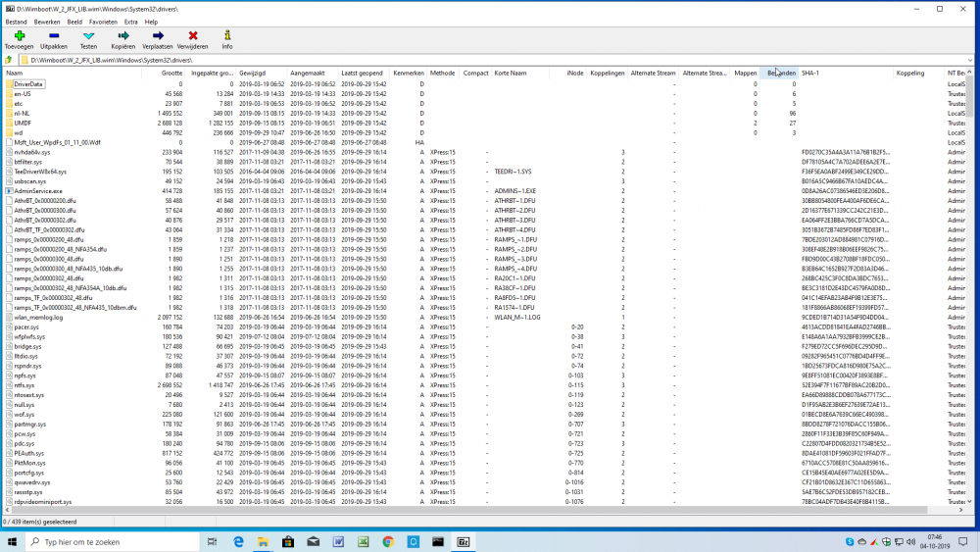The width and height of the screenshot is (980, 552).
Task: Open the Chrome icon in the taskbar
Action: (388, 541)
